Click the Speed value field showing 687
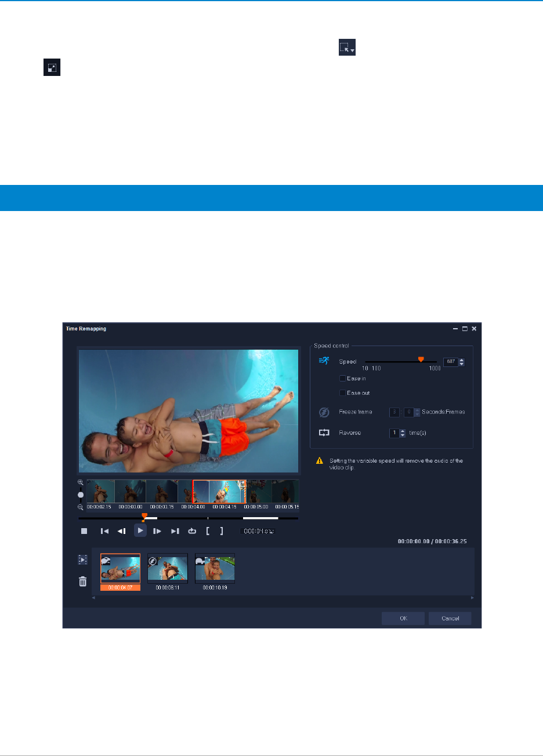Screen dimensions: 543x756 451,362
